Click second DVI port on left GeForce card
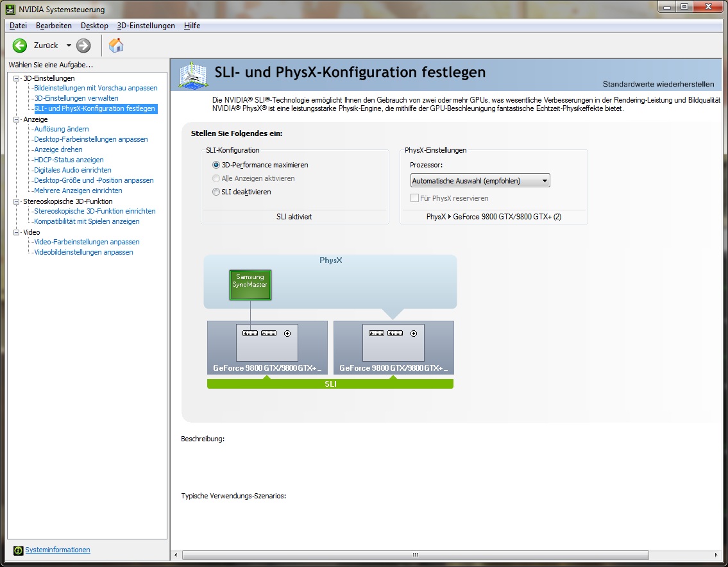 tap(269, 334)
